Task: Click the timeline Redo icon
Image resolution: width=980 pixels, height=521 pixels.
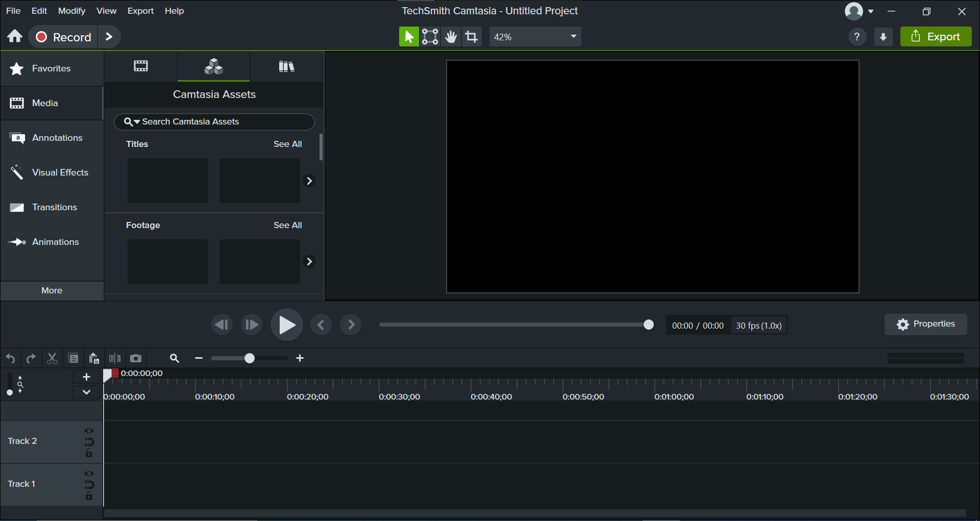Action: click(31, 358)
